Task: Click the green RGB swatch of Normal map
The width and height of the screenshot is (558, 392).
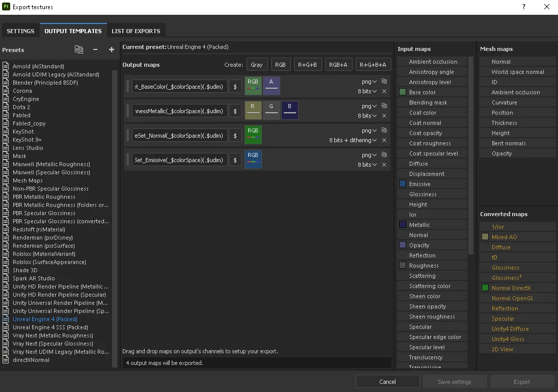Action: [x=253, y=135]
